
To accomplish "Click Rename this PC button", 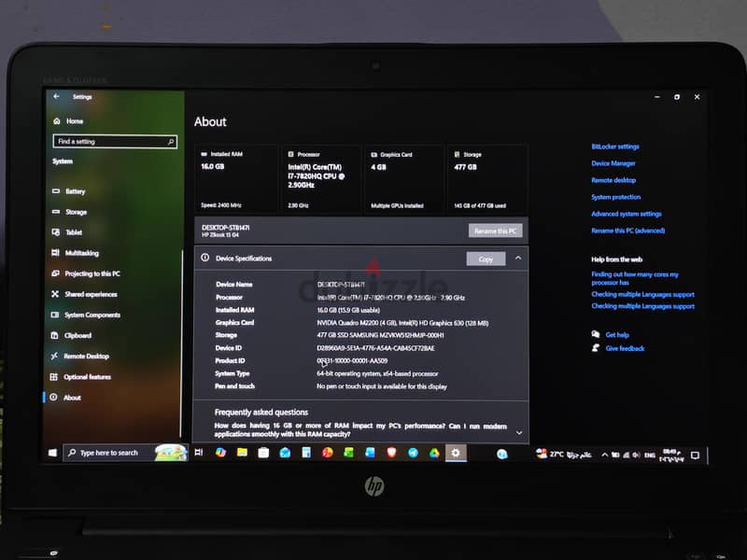I will pyautogui.click(x=496, y=231).
